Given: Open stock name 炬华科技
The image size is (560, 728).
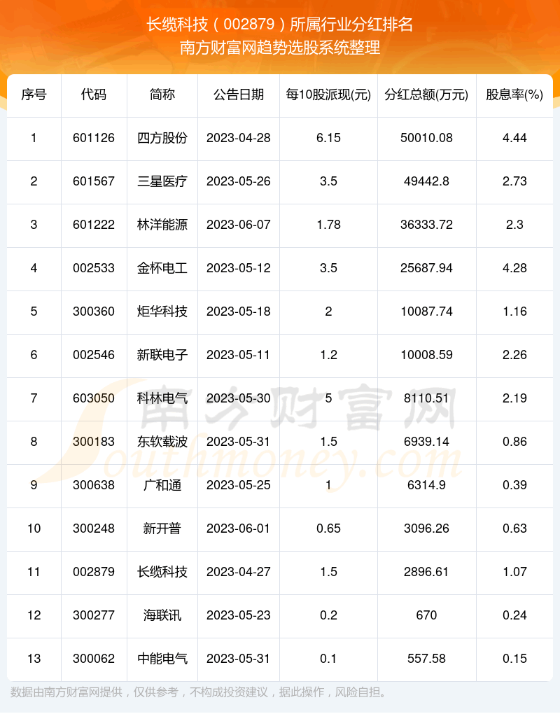Looking at the screenshot, I should coord(162,311).
